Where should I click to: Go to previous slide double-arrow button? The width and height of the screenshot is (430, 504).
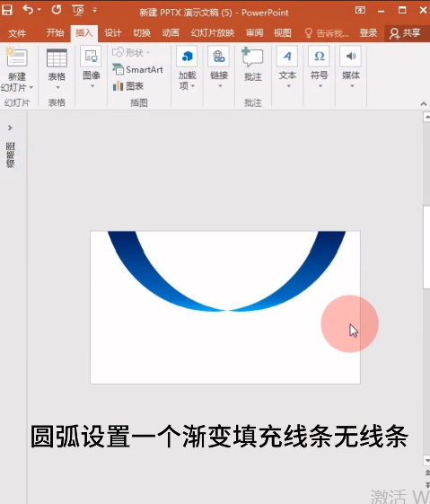(x=427, y=473)
